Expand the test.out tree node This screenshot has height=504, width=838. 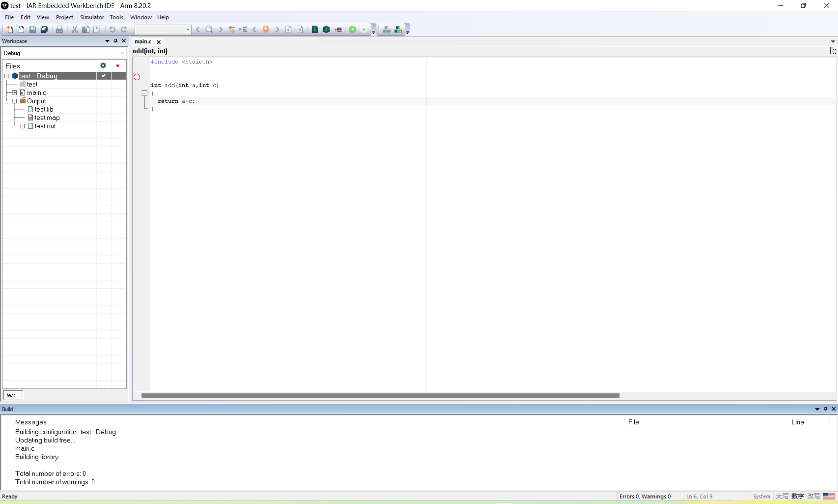[x=22, y=126]
